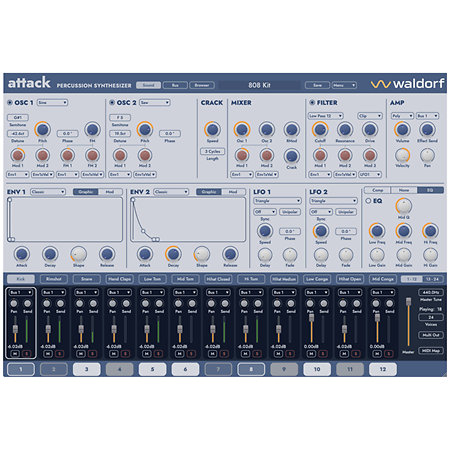450x450 pixels.
Task: Switch to the Bus tab
Action: pos(175,85)
